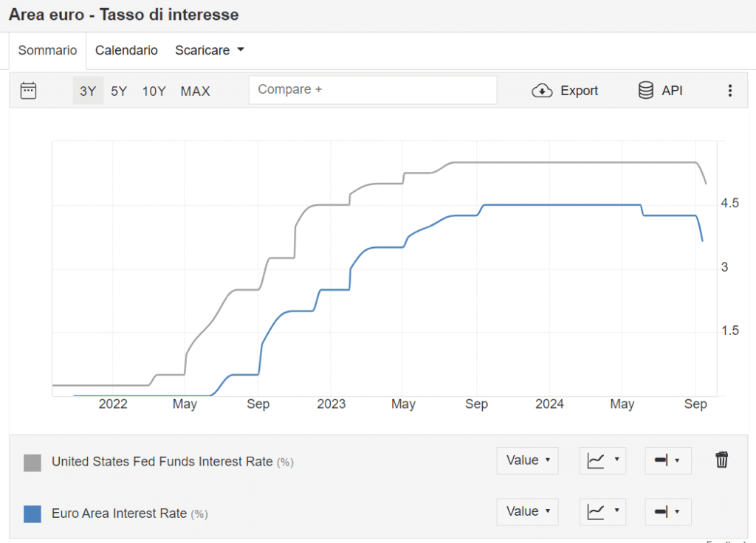Click the blue Euro Area color swatch
This screenshot has height=543, width=756.
point(32,513)
